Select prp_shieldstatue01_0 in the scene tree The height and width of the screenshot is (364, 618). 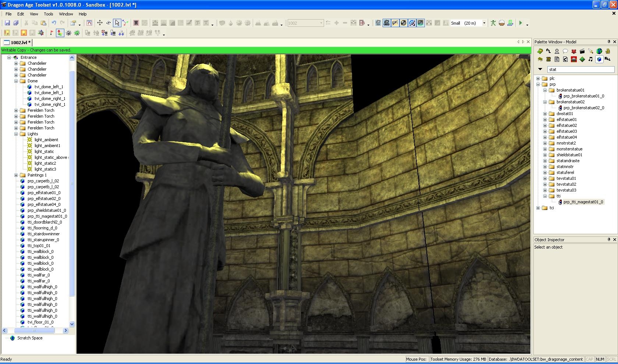(47, 210)
